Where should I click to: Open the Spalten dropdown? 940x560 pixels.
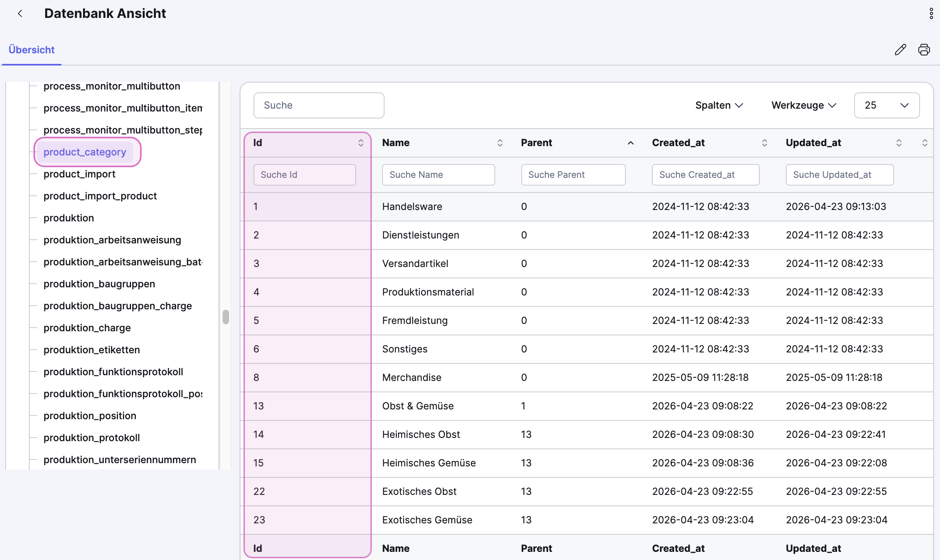pos(719,105)
